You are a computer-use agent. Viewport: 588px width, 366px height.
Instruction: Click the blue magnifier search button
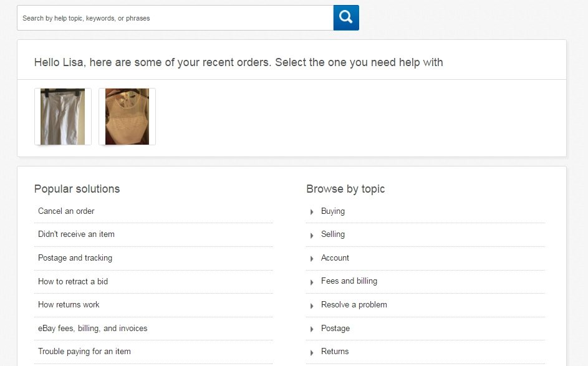click(345, 17)
